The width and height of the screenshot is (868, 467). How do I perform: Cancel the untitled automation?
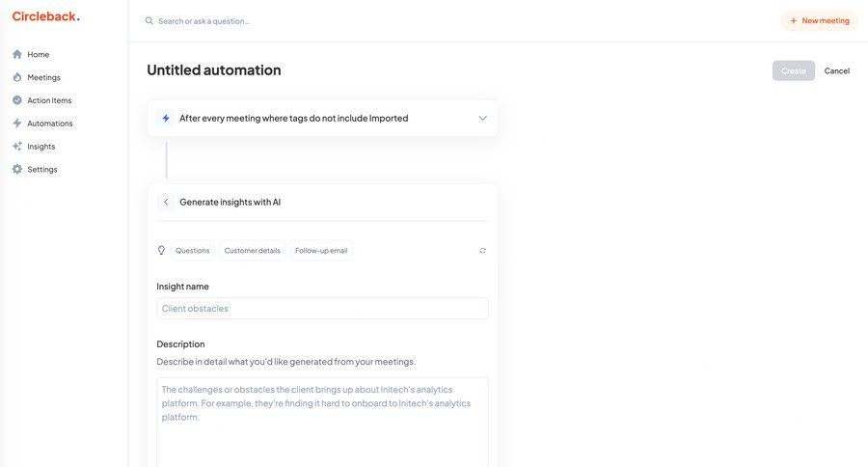pos(837,70)
